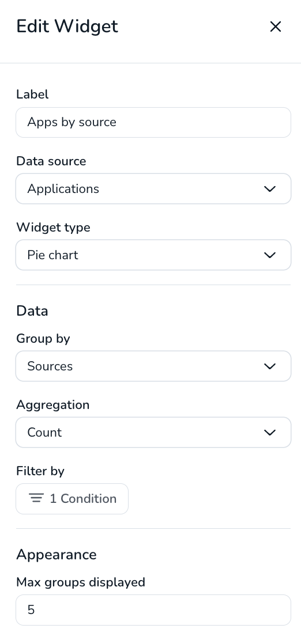Click the Label field caption text

point(32,94)
